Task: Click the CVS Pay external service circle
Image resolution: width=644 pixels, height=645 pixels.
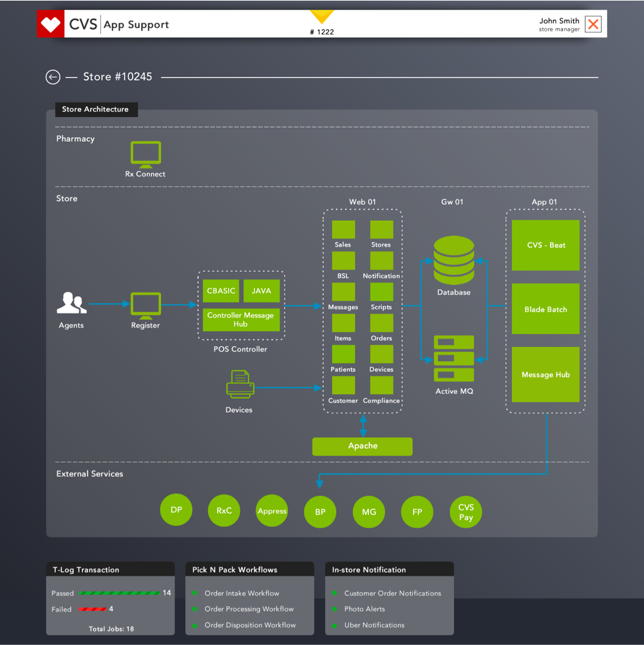Action: pos(466,512)
